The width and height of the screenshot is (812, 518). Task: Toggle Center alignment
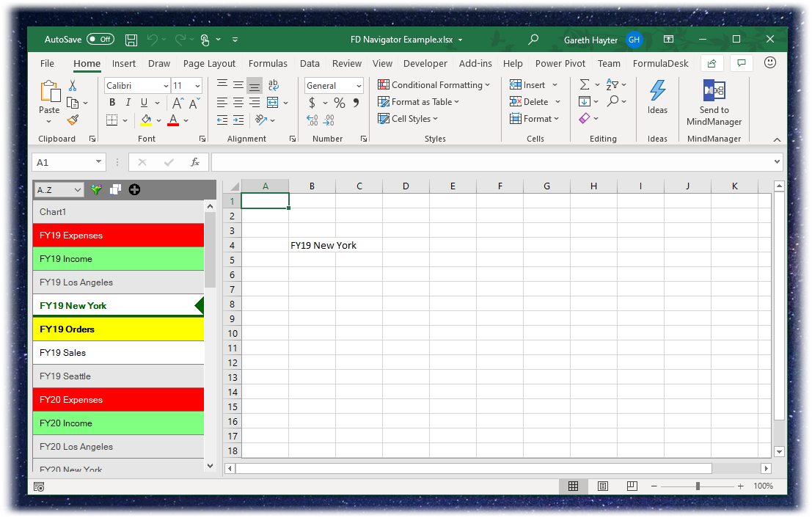(238, 103)
